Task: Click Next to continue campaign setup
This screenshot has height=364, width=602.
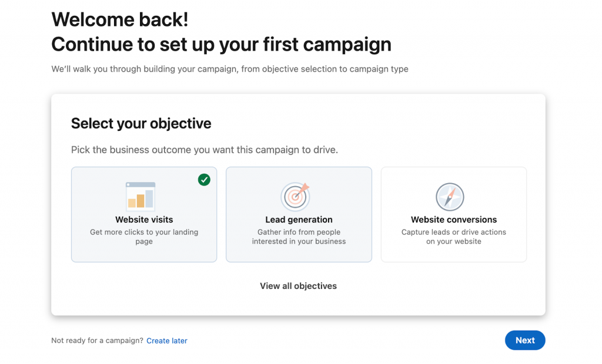Action: click(x=524, y=340)
